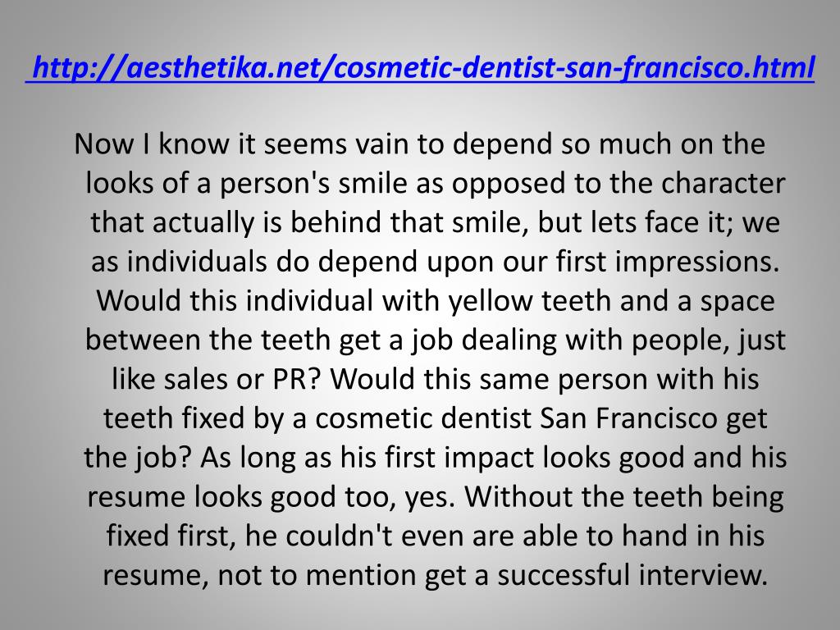Image resolution: width=840 pixels, height=630 pixels.
Task: Click the word "successful" in last line
Action: click(x=563, y=575)
